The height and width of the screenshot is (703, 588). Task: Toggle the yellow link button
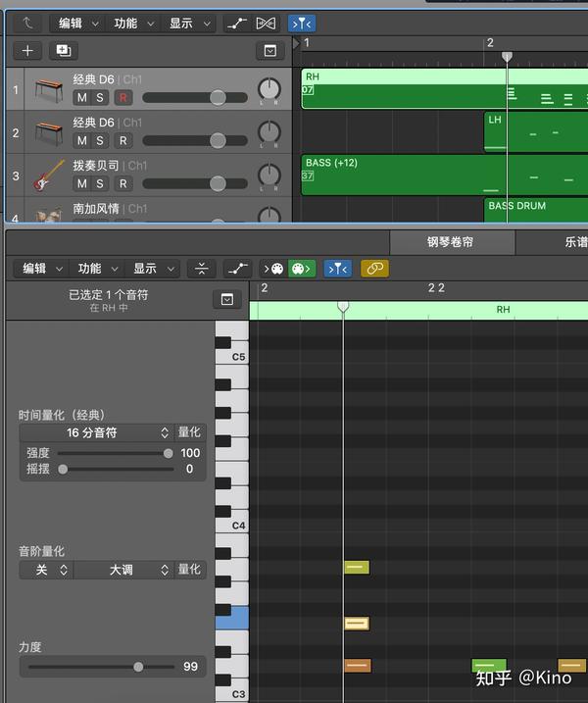(x=374, y=269)
